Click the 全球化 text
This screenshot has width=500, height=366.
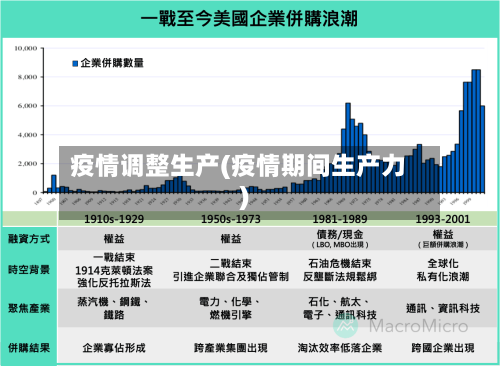pos(443,263)
